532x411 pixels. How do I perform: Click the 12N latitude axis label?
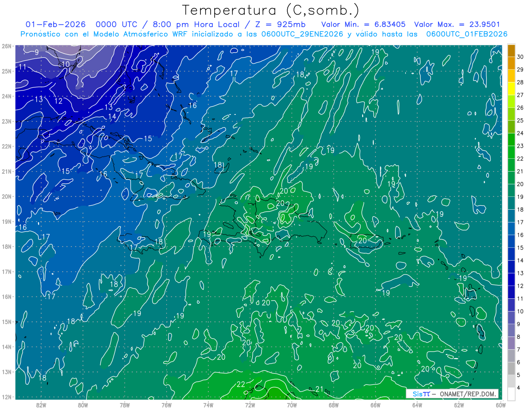click(7, 397)
